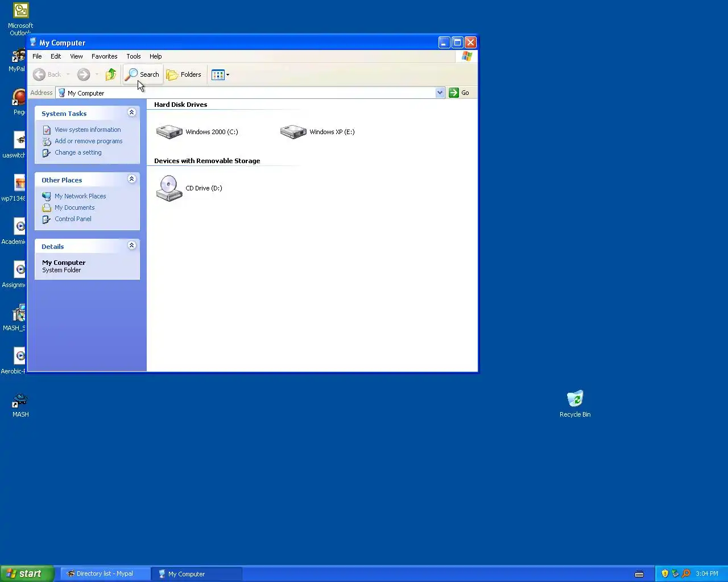This screenshot has height=582, width=728.
Task: Open the Search pane
Action: click(x=143, y=74)
